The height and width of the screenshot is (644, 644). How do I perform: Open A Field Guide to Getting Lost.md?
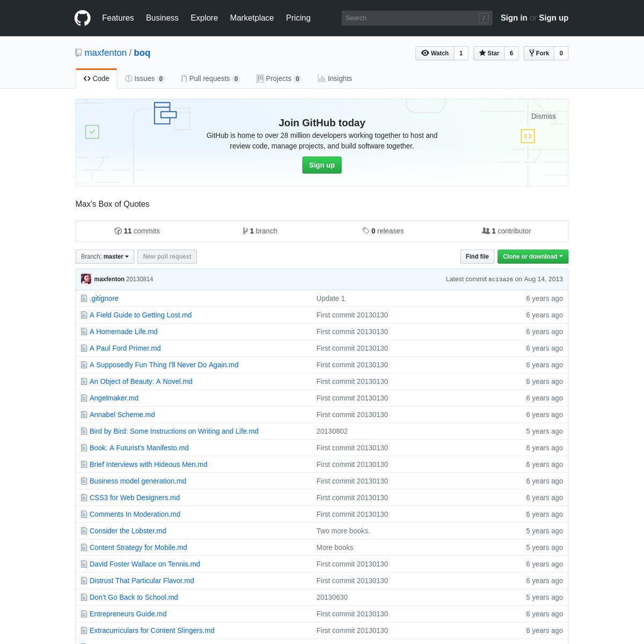(141, 315)
